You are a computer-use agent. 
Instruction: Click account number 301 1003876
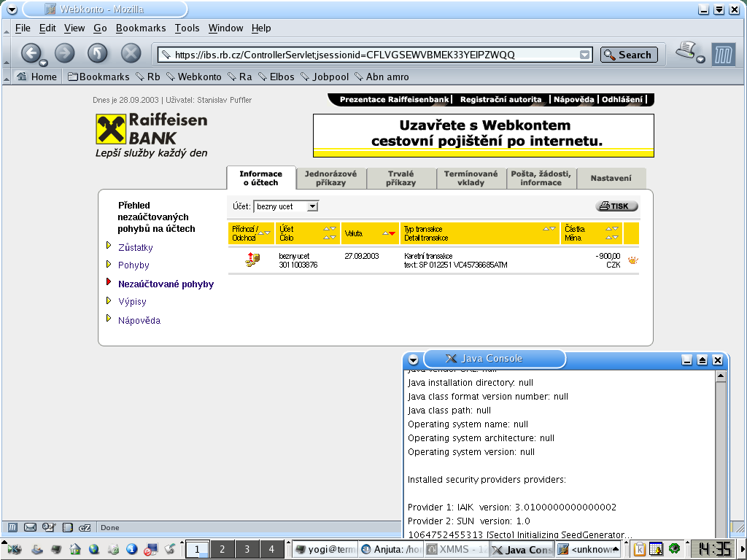(x=298, y=265)
